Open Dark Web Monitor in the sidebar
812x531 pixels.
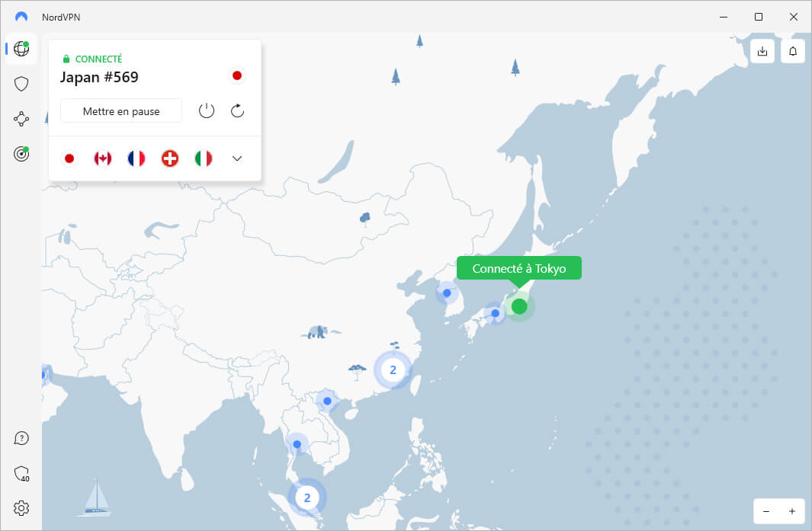coord(21,153)
